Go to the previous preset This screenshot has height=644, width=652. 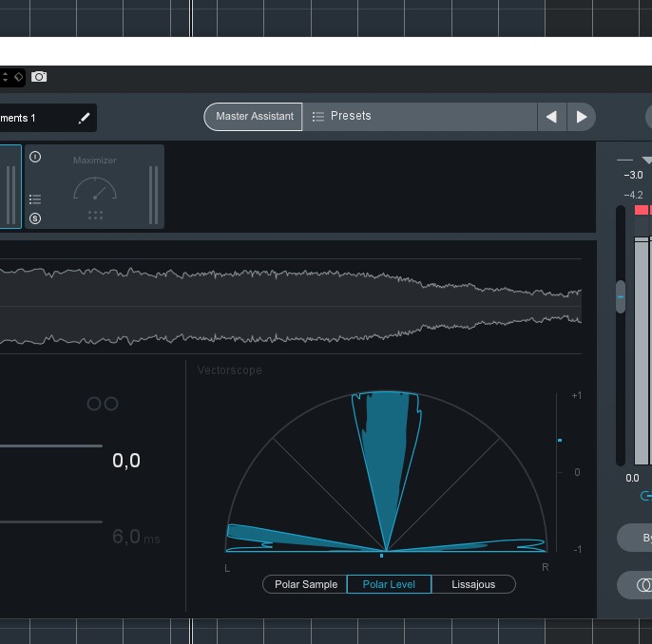(x=551, y=117)
